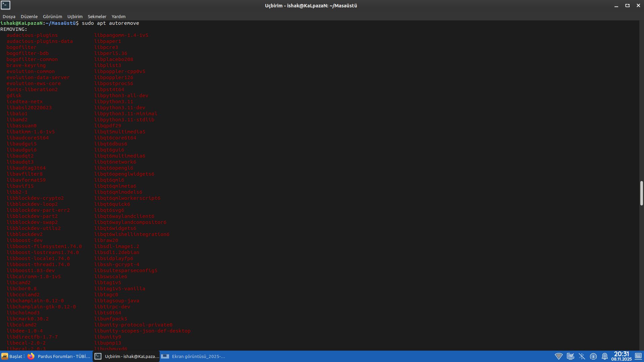Open the Ekran görüntüsü taskbar window

click(x=194, y=356)
